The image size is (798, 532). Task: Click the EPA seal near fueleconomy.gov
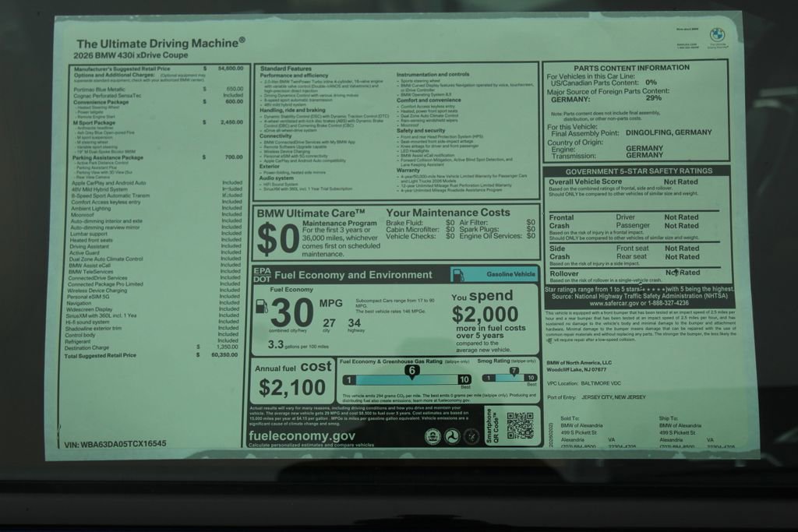[433, 436]
